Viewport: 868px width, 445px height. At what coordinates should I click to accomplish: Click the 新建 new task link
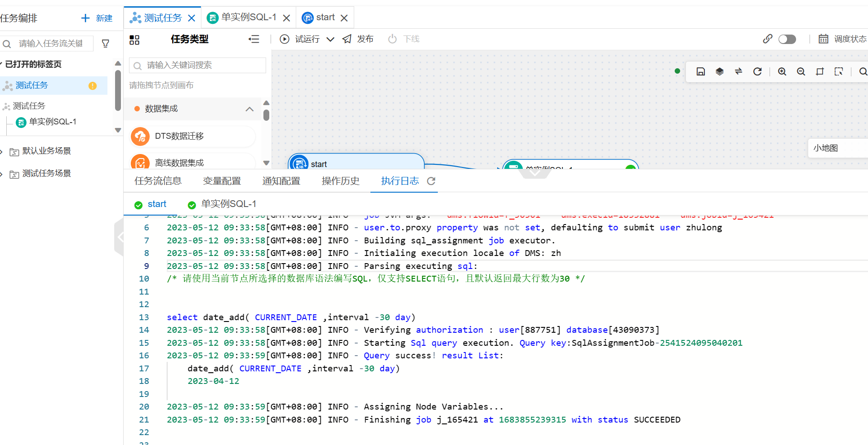(104, 18)
